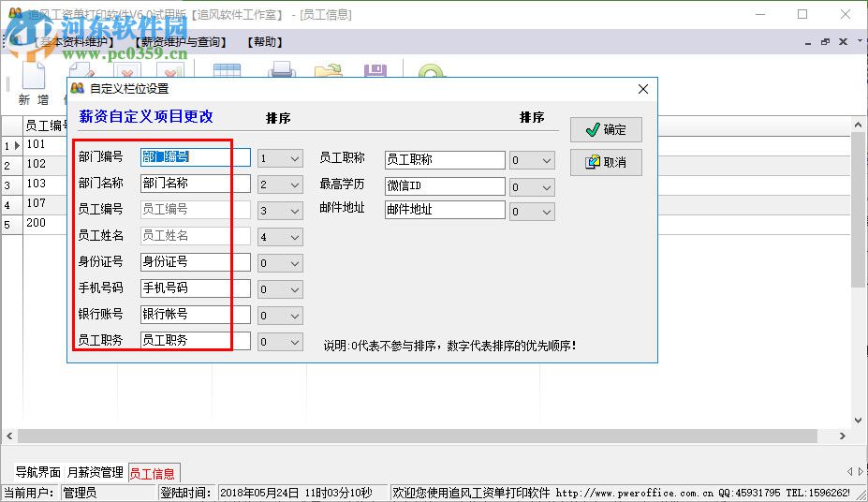Click the tab strip left scroll arrow
868x502 pixels.
(x=849, y=471)
